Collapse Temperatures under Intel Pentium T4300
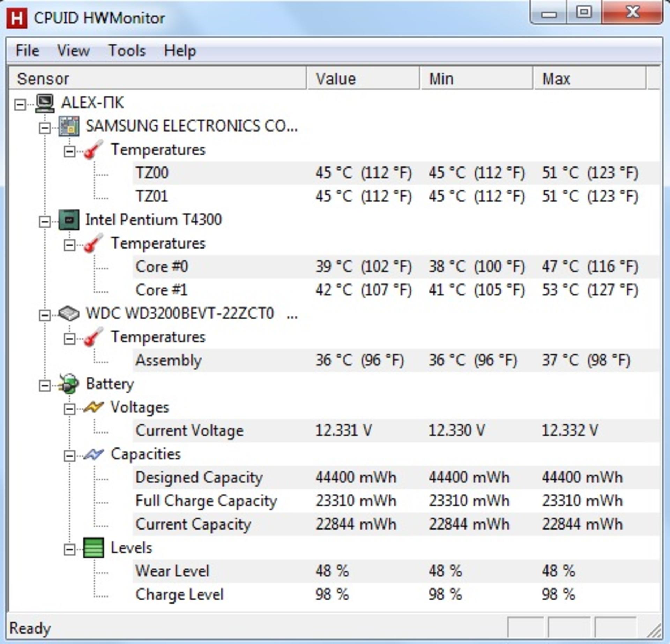Image resolution: width=670 pixels, height=644 pixels. [69, 245]
